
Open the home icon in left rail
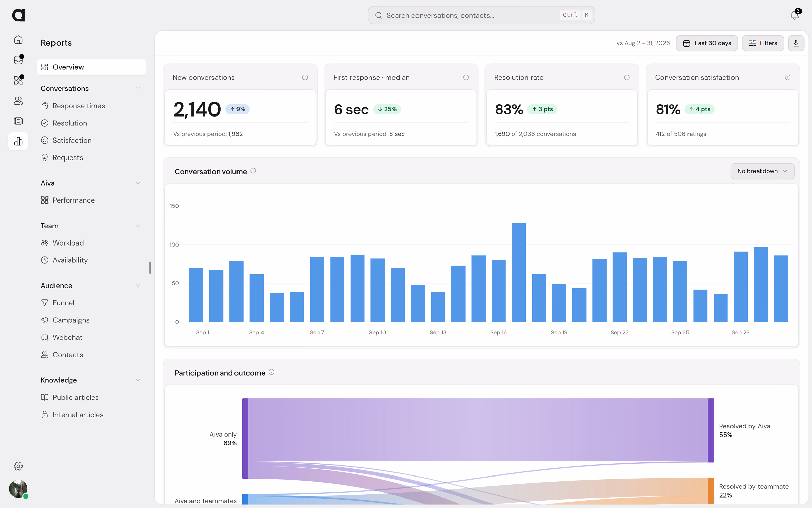pos(18,40)
